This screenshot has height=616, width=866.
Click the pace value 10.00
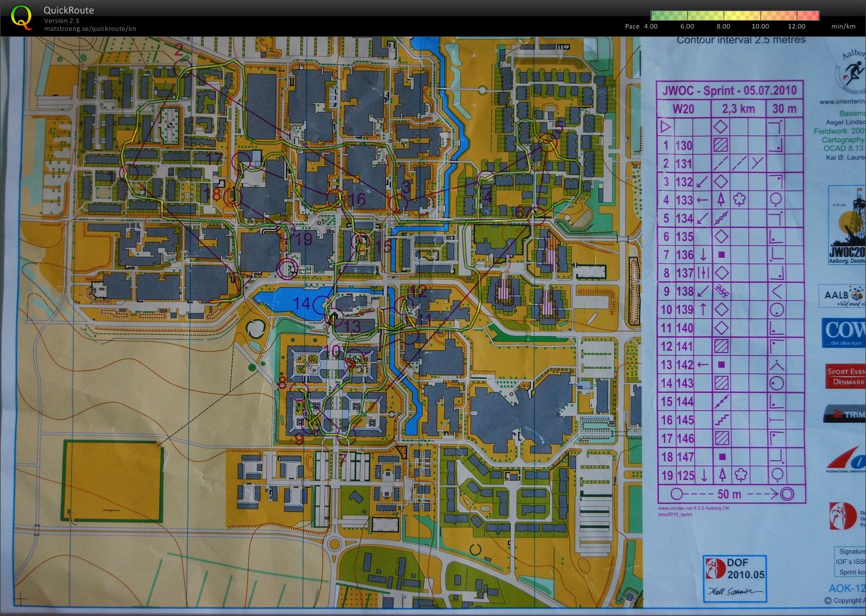click(x=760, y=26)
